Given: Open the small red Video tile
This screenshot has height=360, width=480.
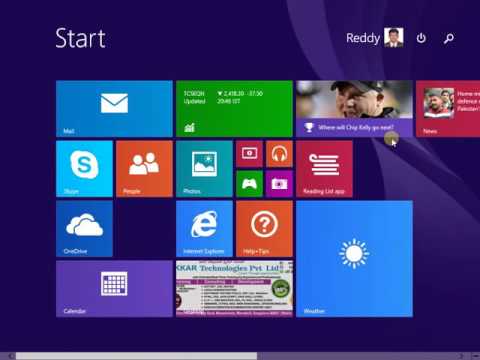Looking at the screenshot, I should [x=249, y=154].
